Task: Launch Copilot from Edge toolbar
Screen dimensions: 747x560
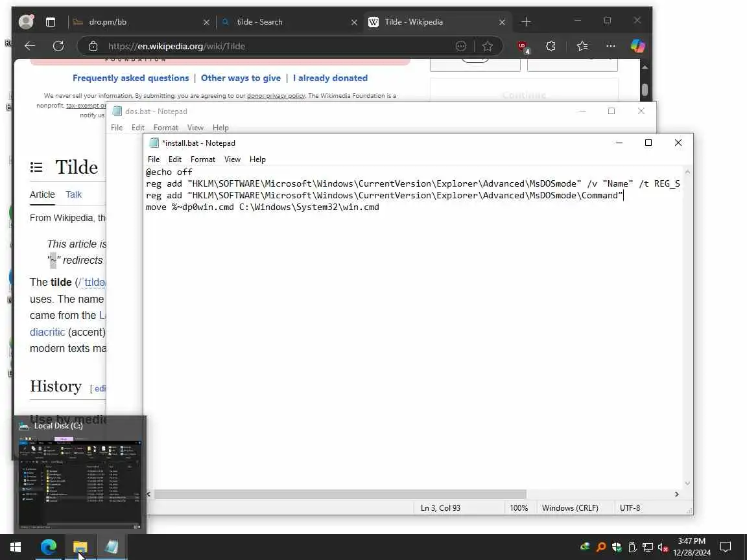Action: 637,46
